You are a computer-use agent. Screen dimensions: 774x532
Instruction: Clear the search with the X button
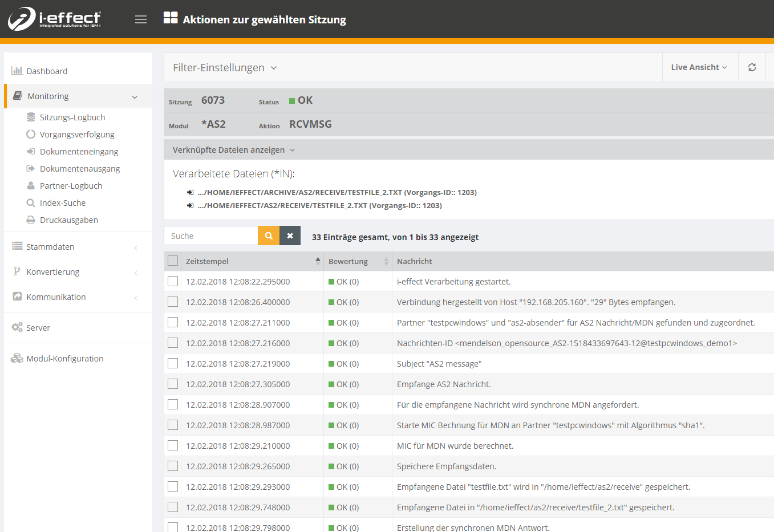290,235
